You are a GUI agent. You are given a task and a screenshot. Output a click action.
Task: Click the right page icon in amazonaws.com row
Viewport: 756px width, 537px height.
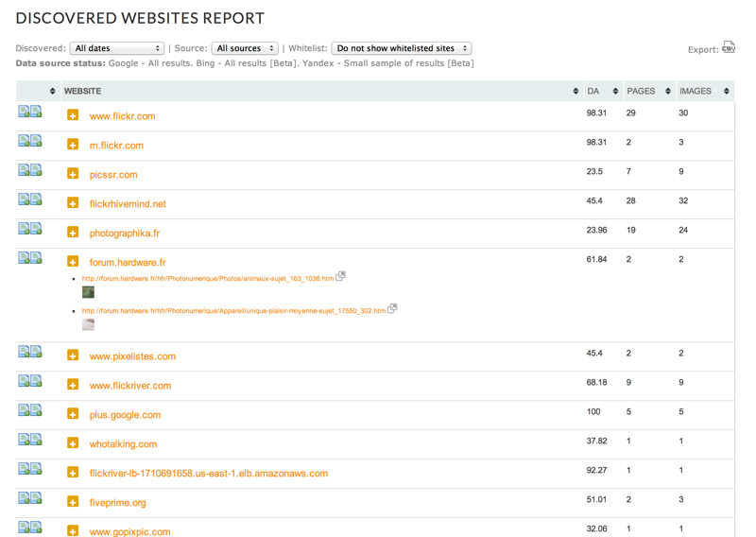[36, 469]
